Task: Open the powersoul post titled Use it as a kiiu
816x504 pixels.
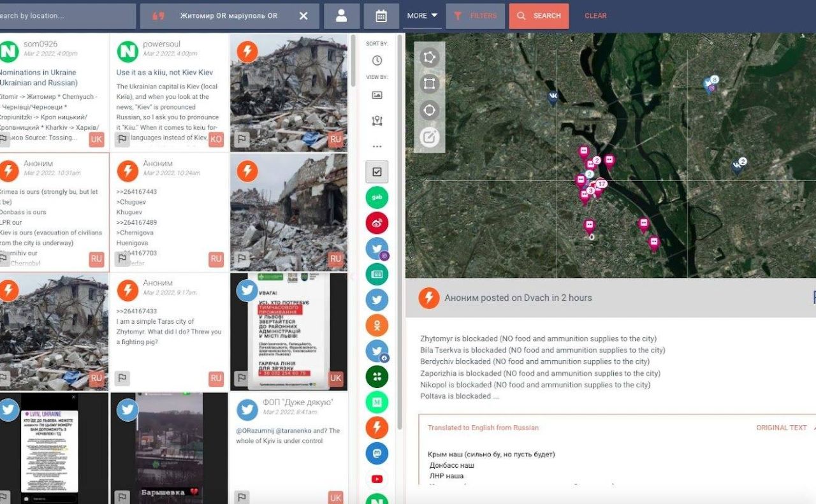Action: tap(169, 92)
